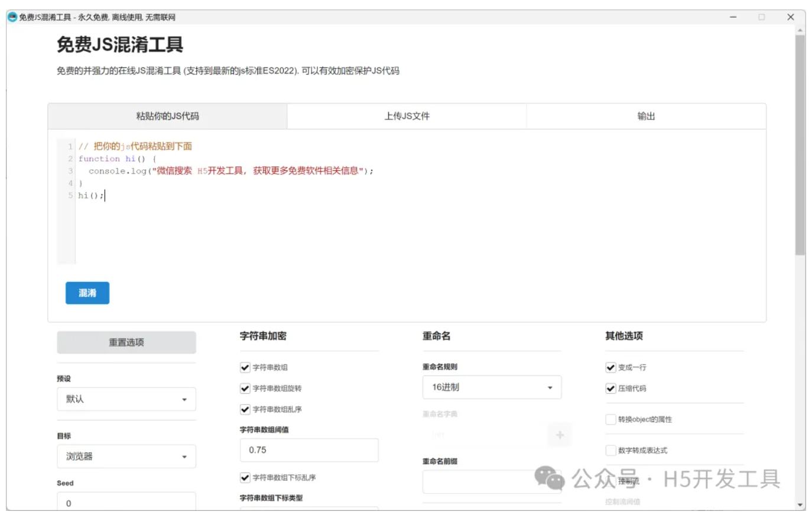The height and width of the screenshot is (518, 812).
Task: Click the plus icon beside the 重命名字典 field
Action: point(560,435)
